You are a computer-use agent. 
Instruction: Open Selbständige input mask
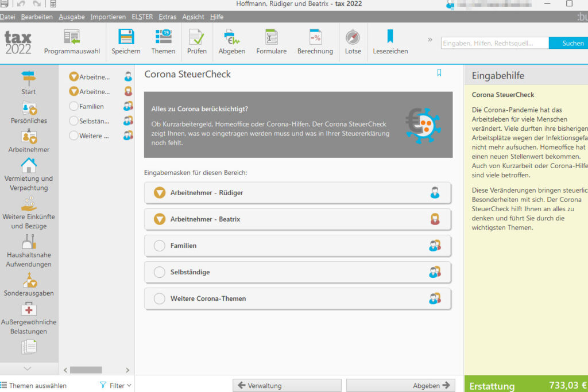298,272
